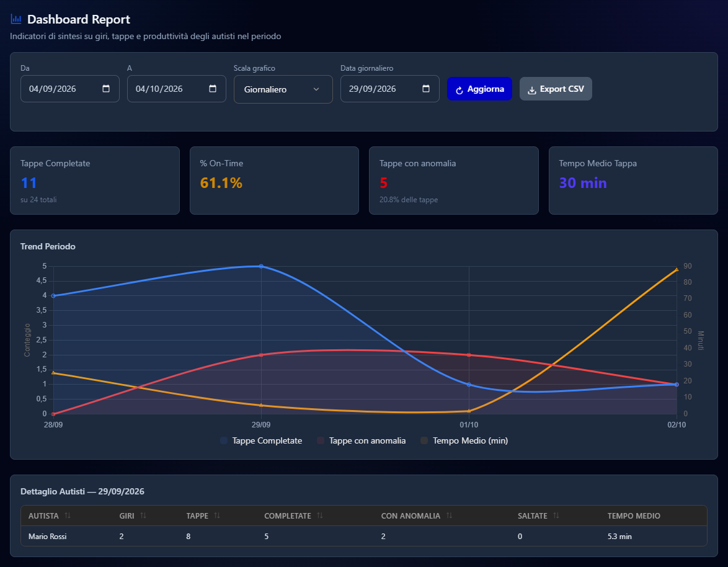Viewport: 728px width, 567px height.
Task: Toggle Tappe Completate series in chart legend
Action: coord(262,440)
